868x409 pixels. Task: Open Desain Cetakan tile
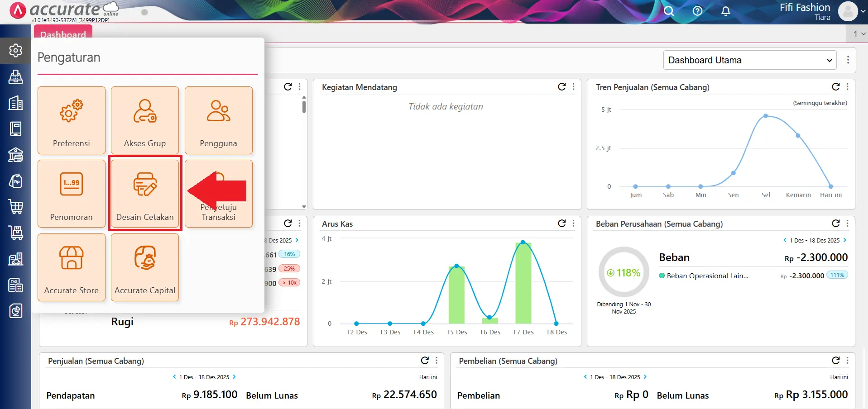(145, 194)
